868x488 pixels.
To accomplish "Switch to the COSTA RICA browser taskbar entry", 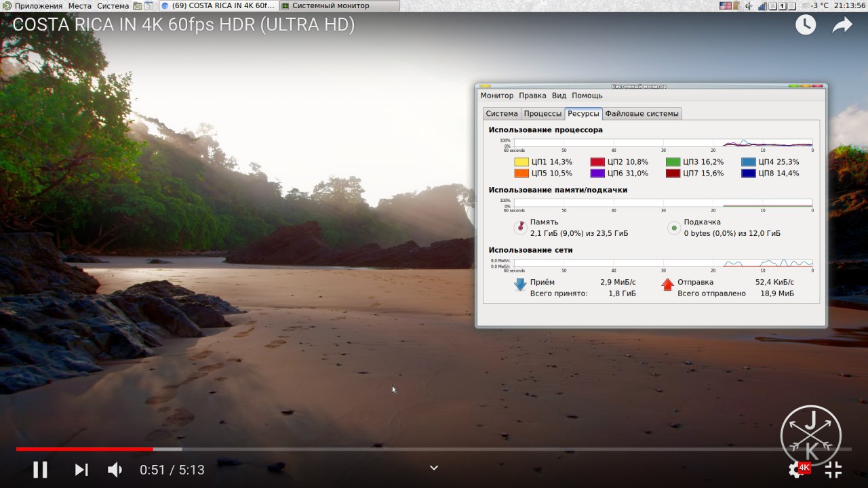I will coord(218,5).
